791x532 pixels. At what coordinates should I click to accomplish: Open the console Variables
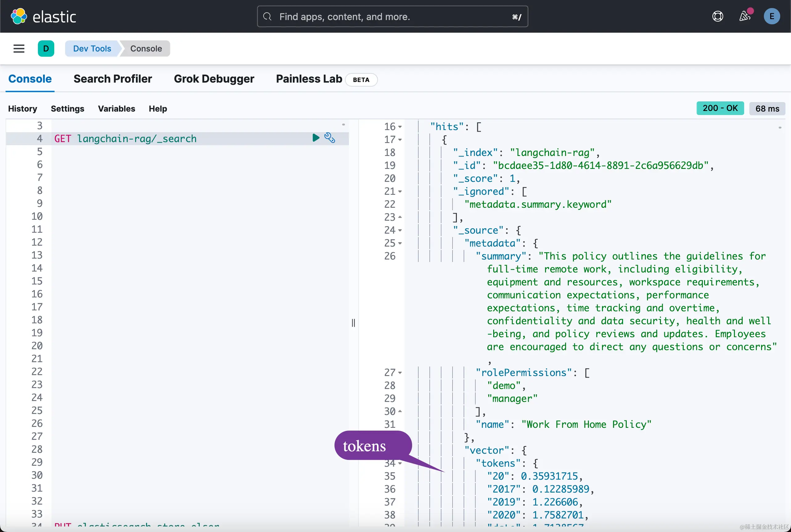click(117, 108)
